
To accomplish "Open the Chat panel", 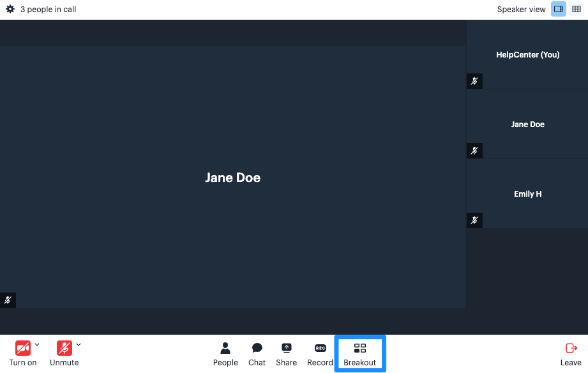I will click(257, 354).
